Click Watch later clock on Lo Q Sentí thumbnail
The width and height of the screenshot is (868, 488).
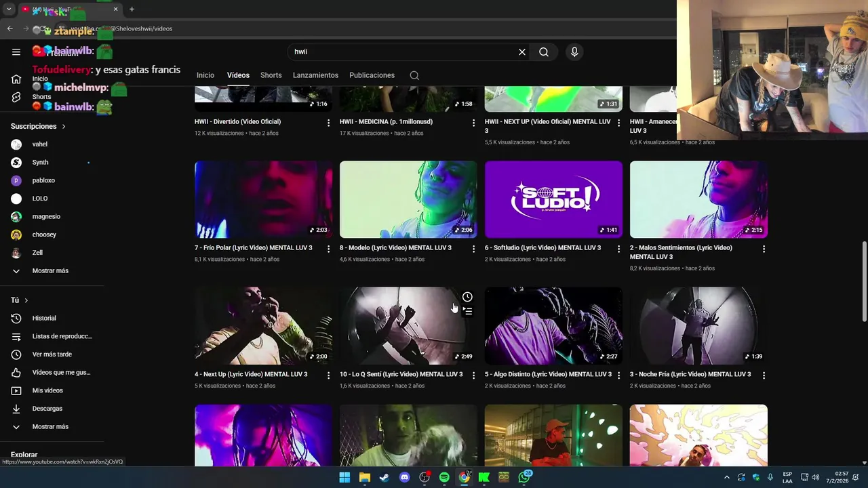point(467,297)
